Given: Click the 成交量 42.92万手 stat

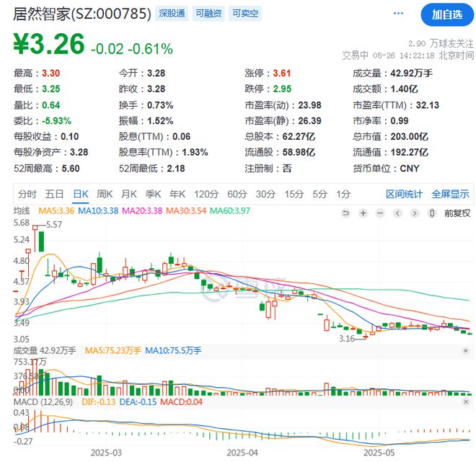Looking at the screenshot, I should click(392, 73).
